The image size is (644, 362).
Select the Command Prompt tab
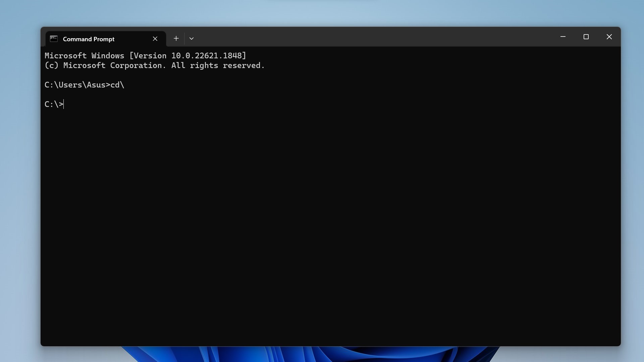pos(106,39)
